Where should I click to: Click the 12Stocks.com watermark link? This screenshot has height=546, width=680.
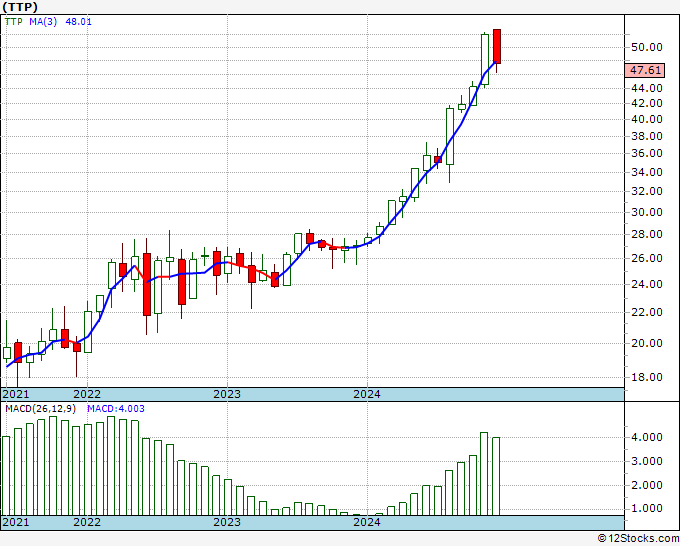click(x=637, y=538)
